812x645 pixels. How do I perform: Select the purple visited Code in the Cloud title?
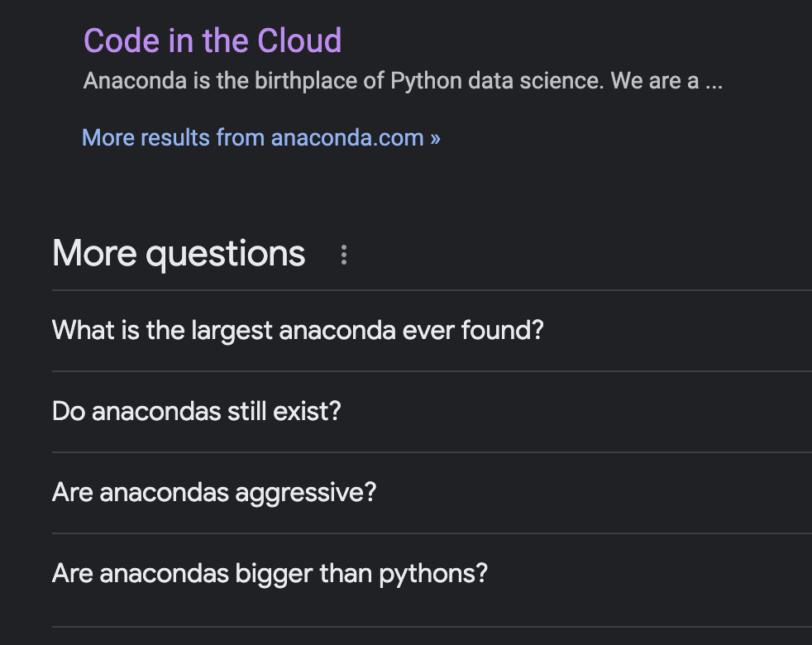(213, 41)
